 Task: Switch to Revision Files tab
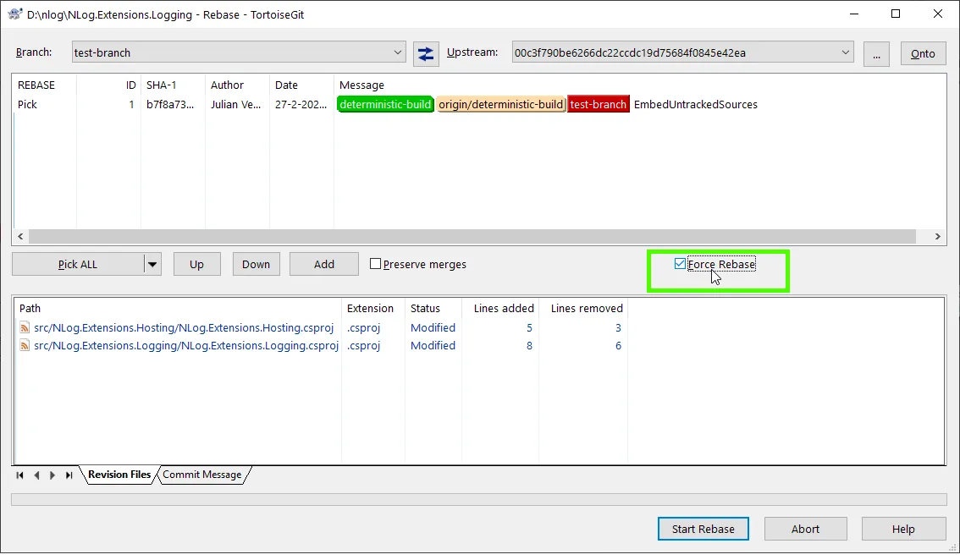[x=119, y=475]
